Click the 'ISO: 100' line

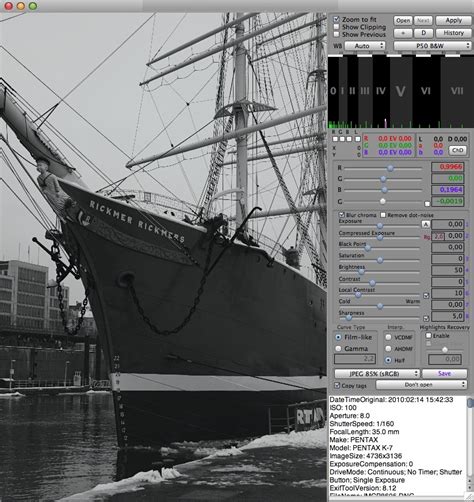click(x=343, y=408)
